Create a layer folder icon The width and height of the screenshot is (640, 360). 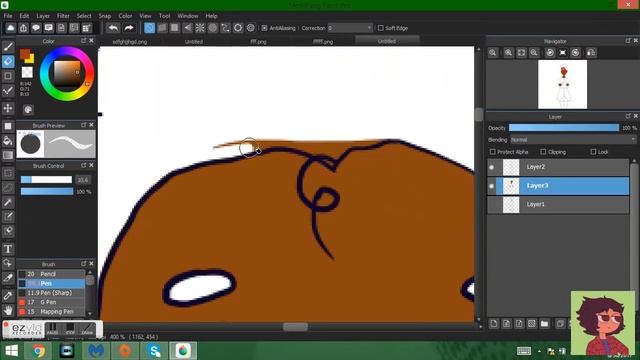coord(544,324)
